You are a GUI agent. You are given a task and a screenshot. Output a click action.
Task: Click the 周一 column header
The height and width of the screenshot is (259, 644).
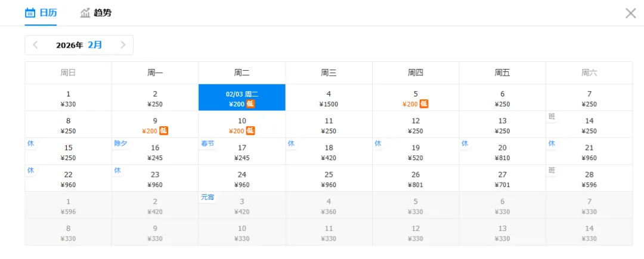pyautogui.click(x=155, y=73)
